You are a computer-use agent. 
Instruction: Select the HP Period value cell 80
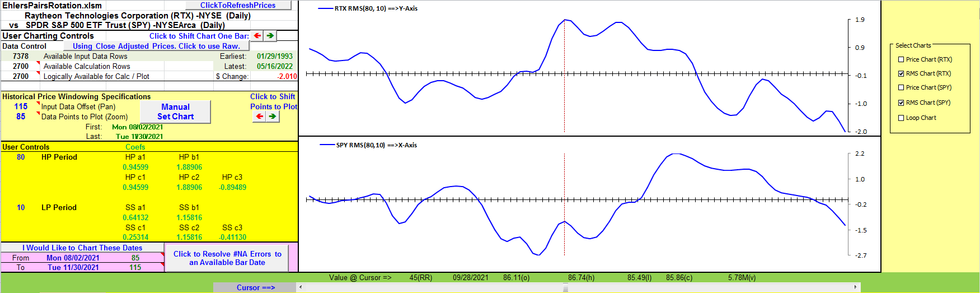[x=21, y=157]
